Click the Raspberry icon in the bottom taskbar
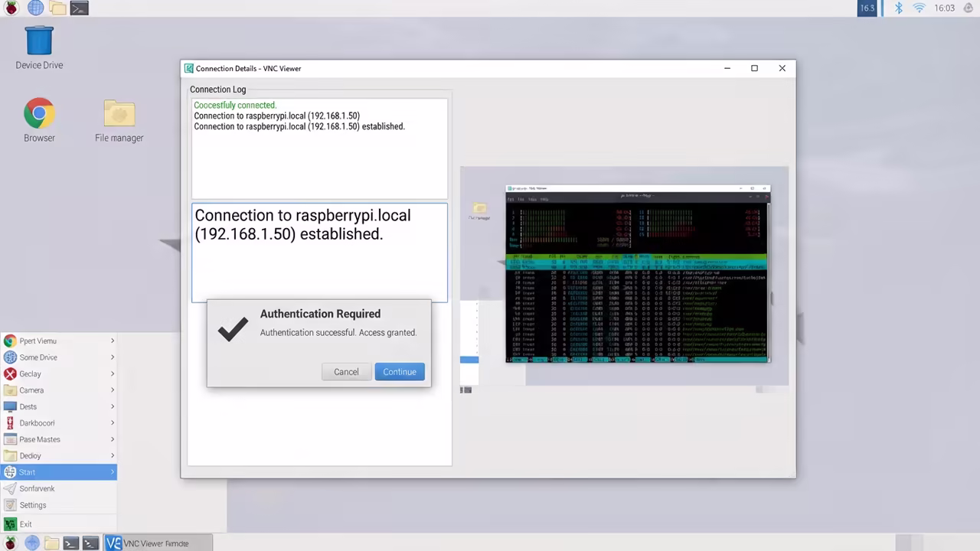980x551 pixels. pyautogui.click(x=11, y=543)
